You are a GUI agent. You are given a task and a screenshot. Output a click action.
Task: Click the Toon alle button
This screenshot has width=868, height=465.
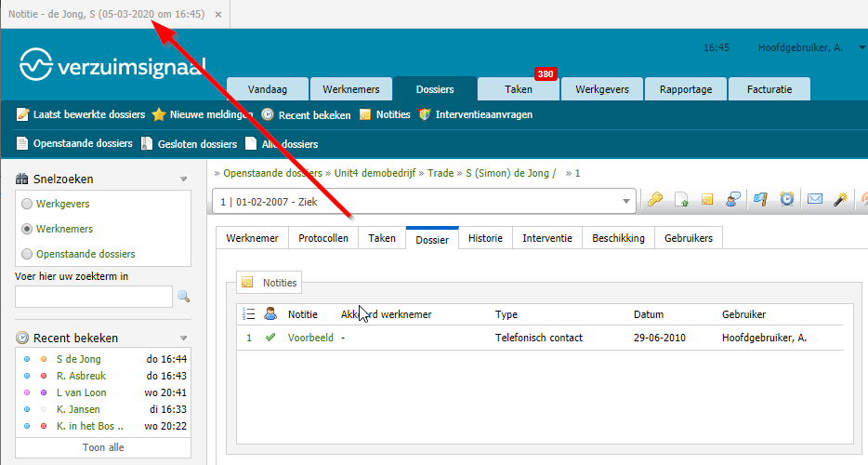tap(103, 447)
